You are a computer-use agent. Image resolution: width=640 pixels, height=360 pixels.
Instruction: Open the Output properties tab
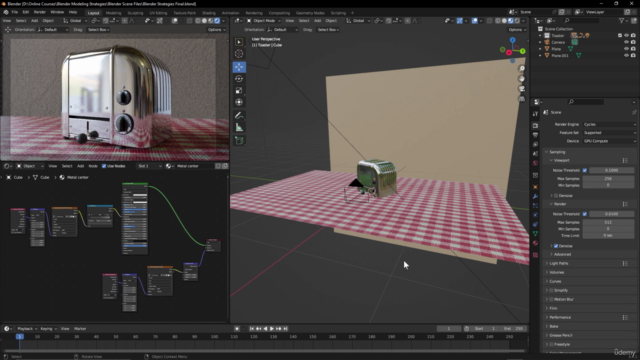tap(536, 135)
